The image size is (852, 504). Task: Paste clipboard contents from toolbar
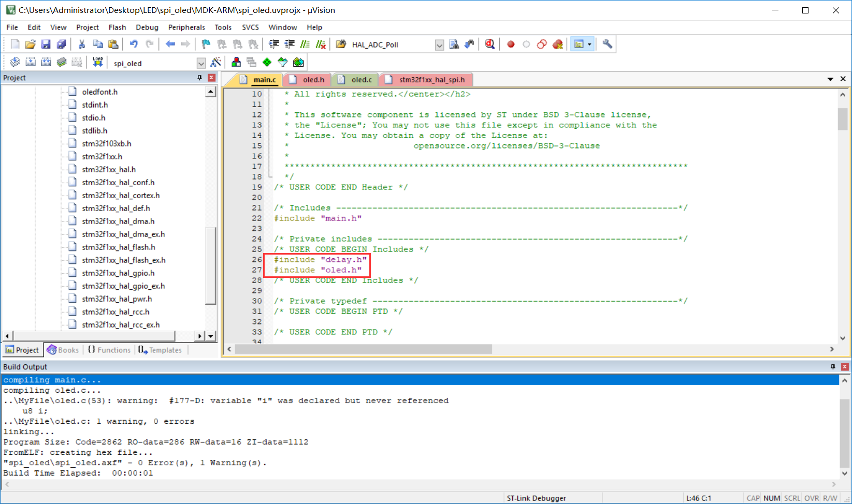tap(113, 45)
